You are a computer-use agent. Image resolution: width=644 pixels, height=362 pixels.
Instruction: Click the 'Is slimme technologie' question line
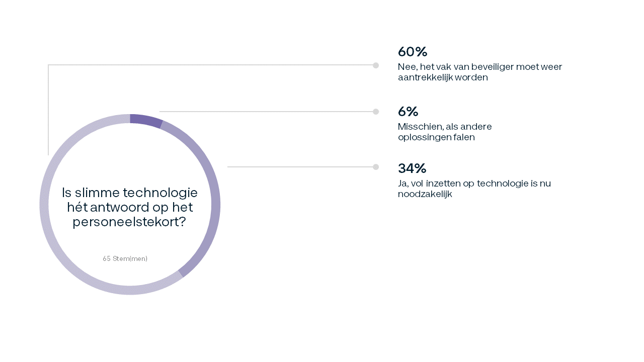tap(130, 193)
